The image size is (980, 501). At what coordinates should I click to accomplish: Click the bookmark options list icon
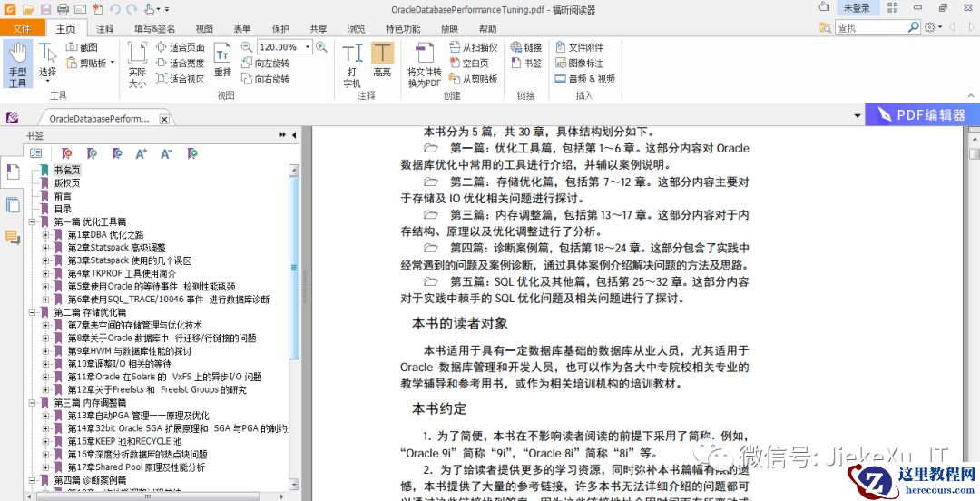[35, 153]
